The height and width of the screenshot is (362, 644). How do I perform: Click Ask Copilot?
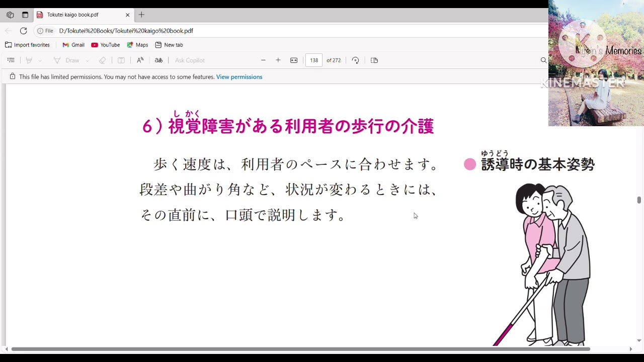(x=190, y=60)
